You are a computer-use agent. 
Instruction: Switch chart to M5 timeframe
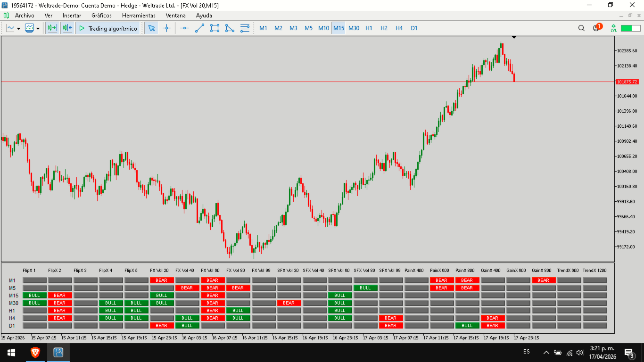(308, 28)
